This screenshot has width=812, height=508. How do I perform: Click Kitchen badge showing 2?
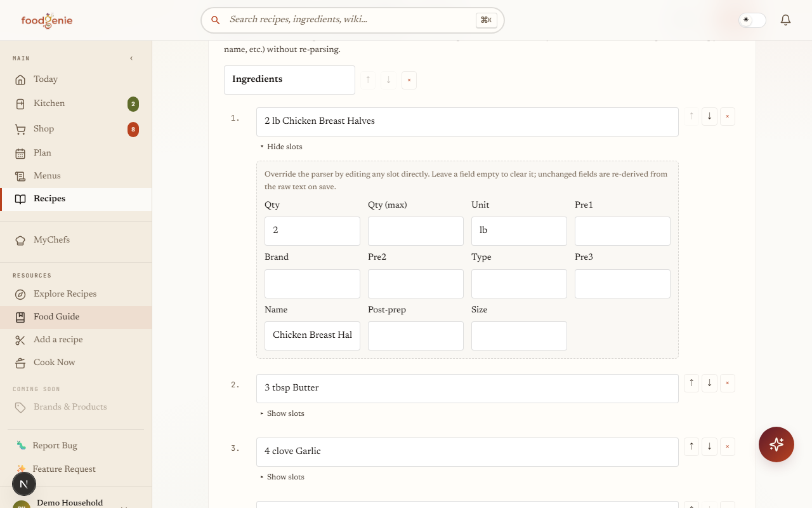(x=133, y=104)
